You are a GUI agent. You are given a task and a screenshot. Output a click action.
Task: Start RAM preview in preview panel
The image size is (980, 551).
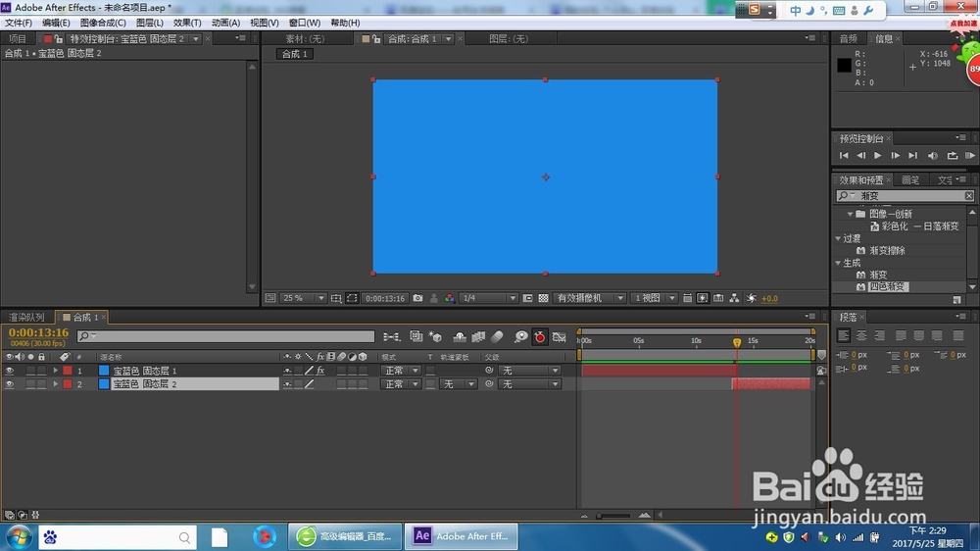[x=969, y=155]
